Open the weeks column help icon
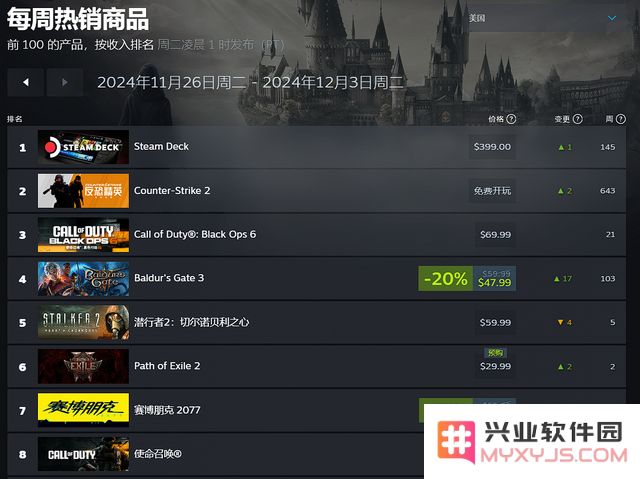The height and width of the screenshot is (479, 640). click(620, 119)
